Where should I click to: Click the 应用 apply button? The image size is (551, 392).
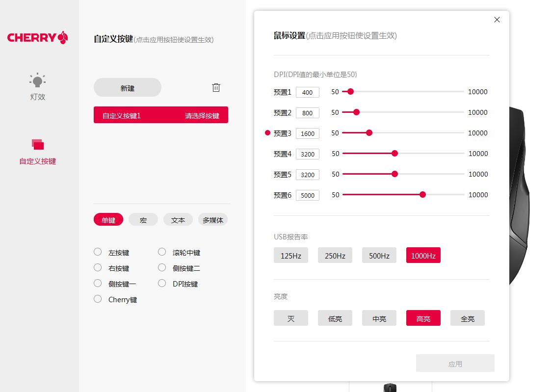[x=455, y=363]
